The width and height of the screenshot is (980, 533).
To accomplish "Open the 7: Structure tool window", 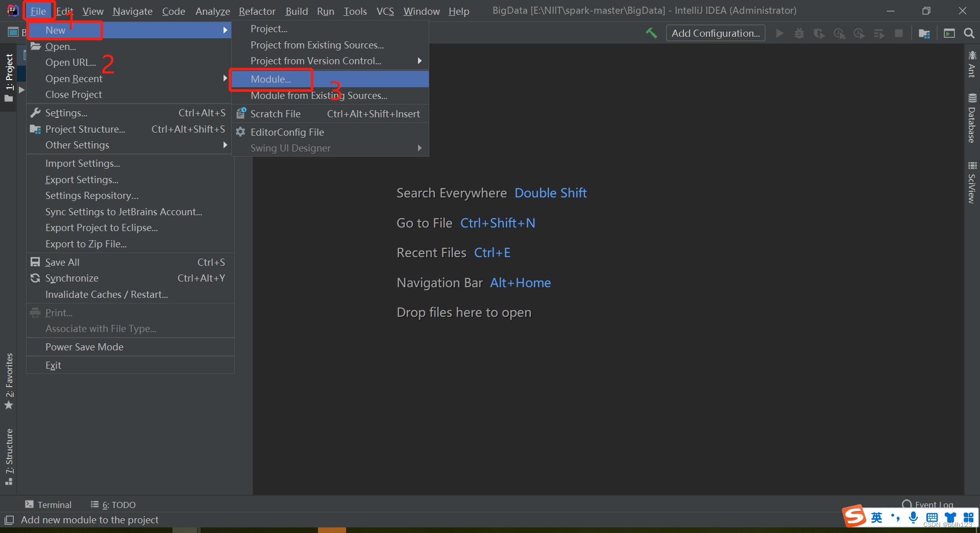I will click(9, 456).
